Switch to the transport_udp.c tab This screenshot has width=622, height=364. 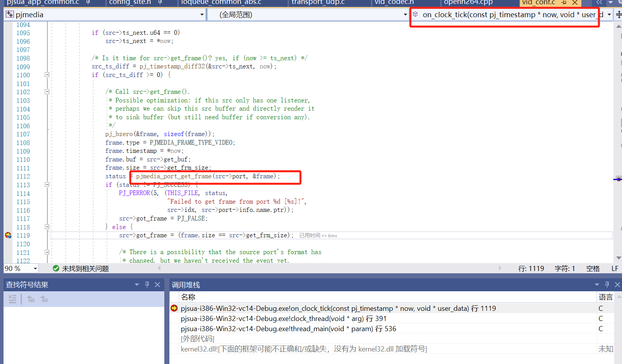tap(318, 3)
